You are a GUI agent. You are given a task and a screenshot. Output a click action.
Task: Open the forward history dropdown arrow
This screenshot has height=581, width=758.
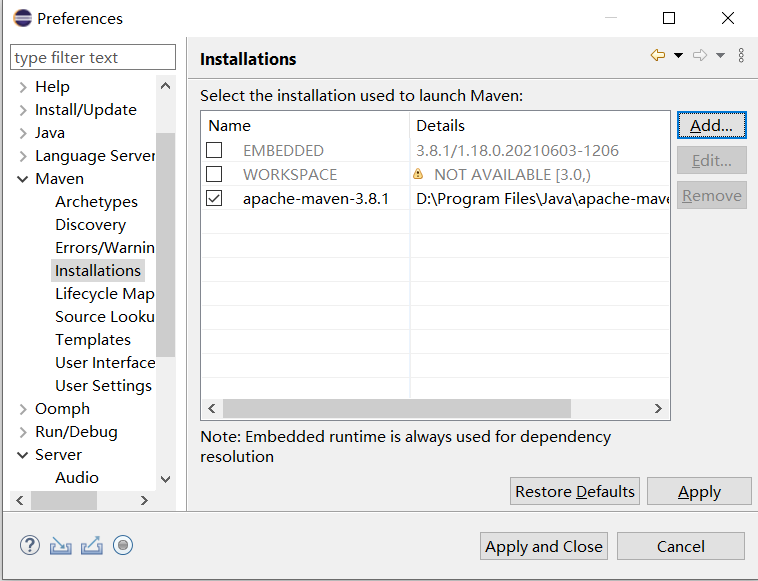tap(720, 55)
